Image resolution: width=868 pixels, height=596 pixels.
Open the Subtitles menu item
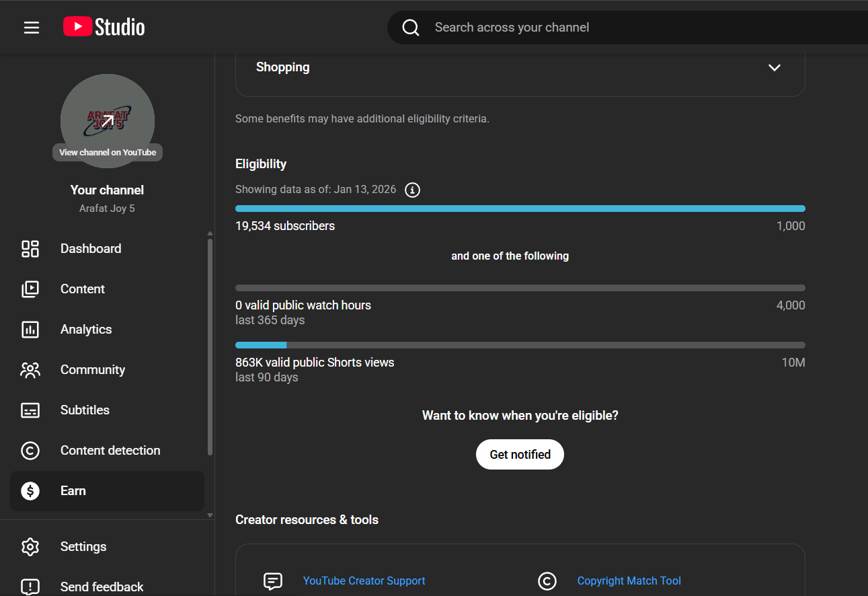pyautogui.click(x=85, y=410)
